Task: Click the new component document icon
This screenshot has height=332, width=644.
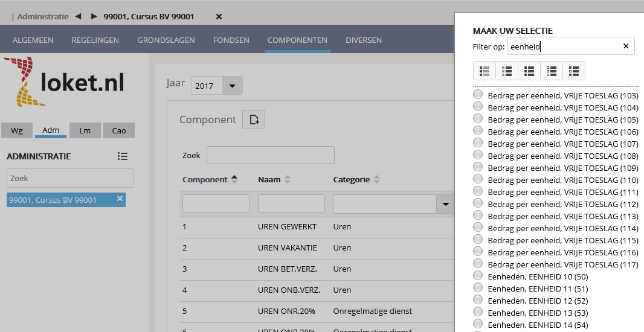Action: 254,120
